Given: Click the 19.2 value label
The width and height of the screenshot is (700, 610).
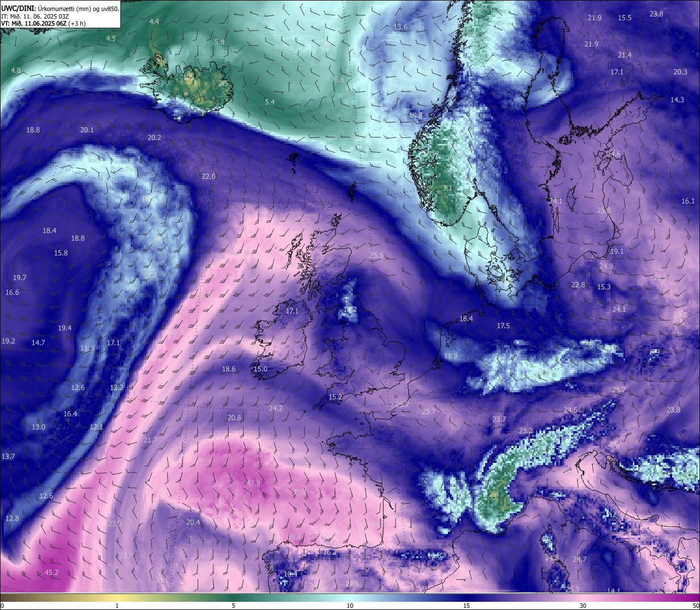Looking at the screenshot, I should 8,341.
